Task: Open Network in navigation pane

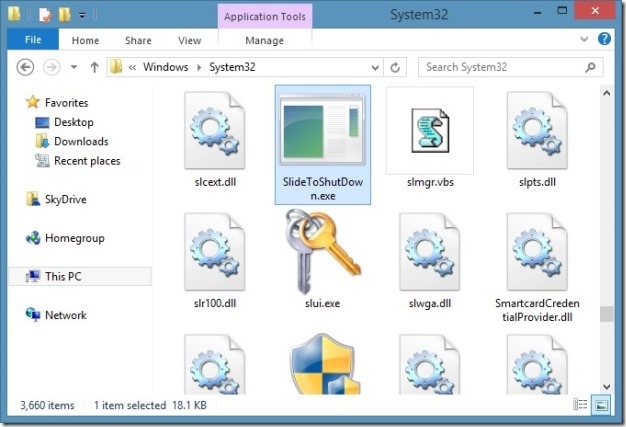Action: click(x=65, y=315)
